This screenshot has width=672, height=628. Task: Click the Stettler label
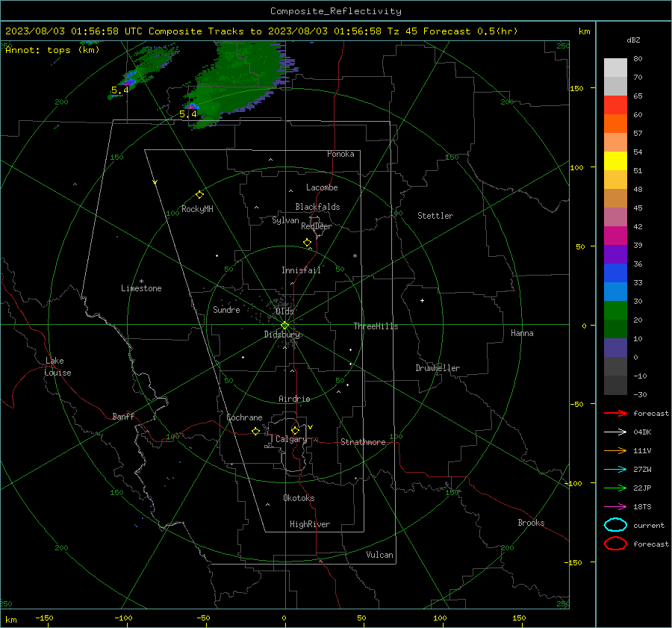coord(435,216)
